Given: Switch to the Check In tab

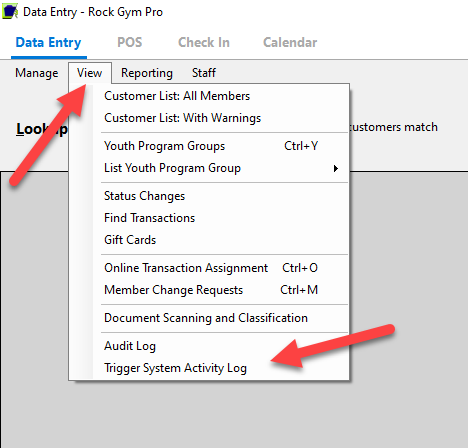Looking at the screenshot, I should click(x=204, y=42).
